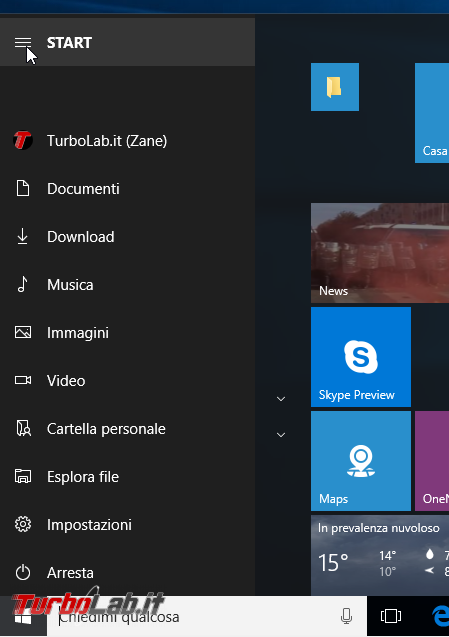Collapse the Start hamburger menu
The image size is (449, 637).
[x=23, y=42]
